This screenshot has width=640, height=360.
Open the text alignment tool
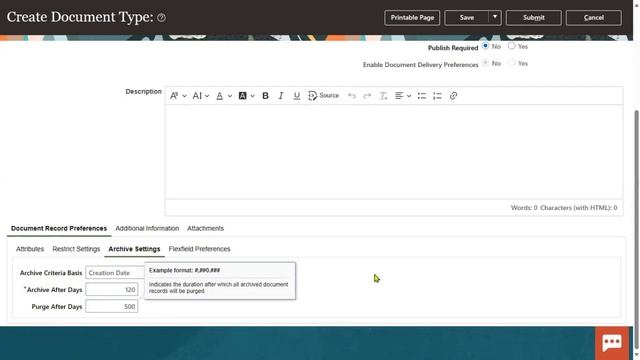click(x=399, y=96)
